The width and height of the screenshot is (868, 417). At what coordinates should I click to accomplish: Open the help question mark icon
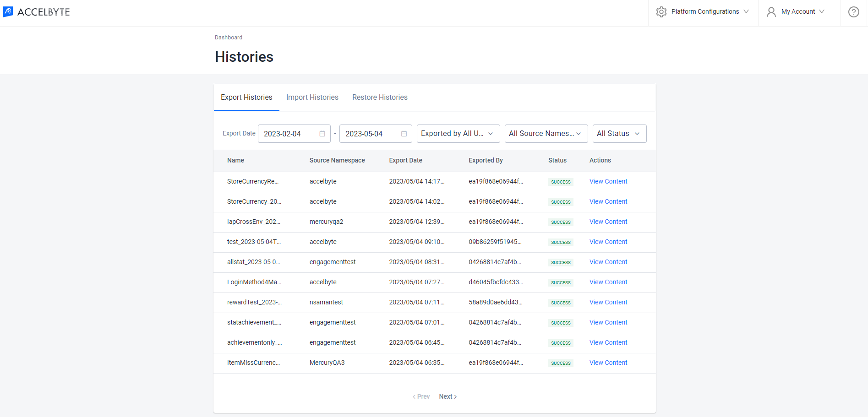[854, 12]
